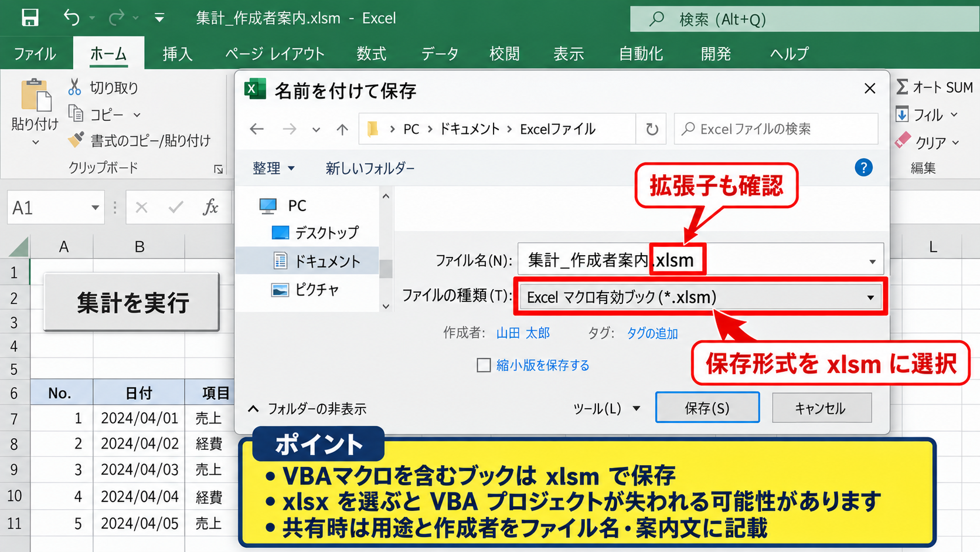
Task: Click the AutoSum sigma icon
Action: tap(903, 87)
